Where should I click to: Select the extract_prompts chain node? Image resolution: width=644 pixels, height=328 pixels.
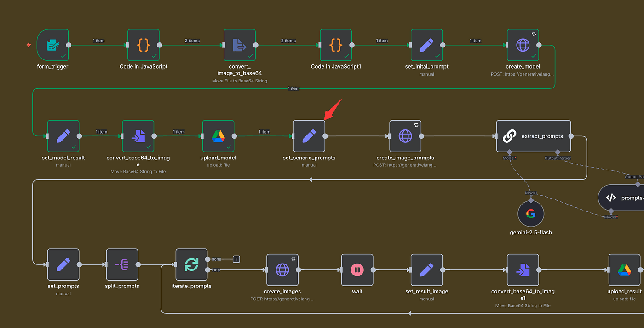(533, 136)
